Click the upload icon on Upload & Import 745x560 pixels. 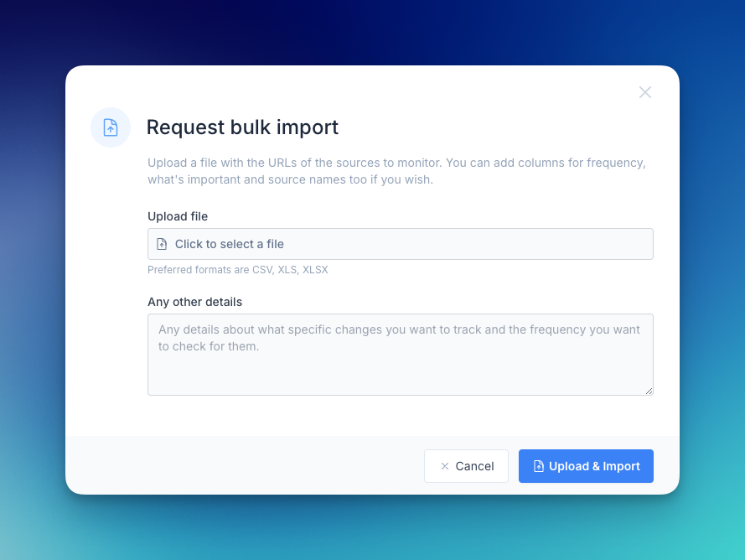539,466
